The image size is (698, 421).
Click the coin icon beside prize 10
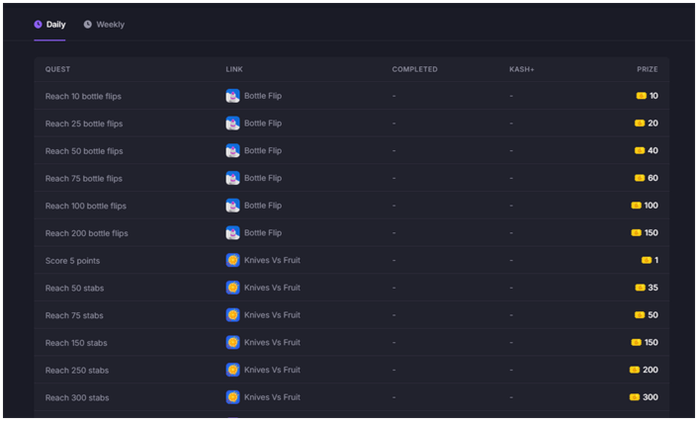(x=641, y=96)
